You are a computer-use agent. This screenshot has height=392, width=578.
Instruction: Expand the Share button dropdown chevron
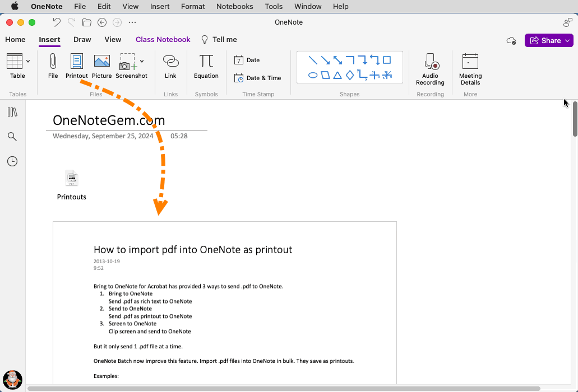pos(568,40)
